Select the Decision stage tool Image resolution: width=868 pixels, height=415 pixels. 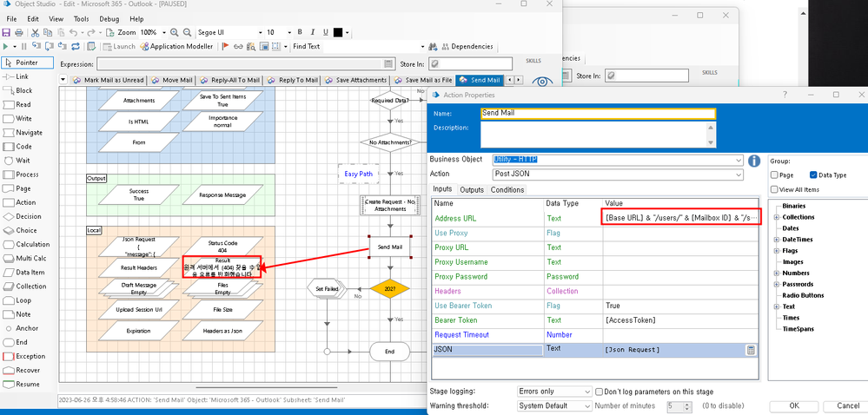pos(28,216)
